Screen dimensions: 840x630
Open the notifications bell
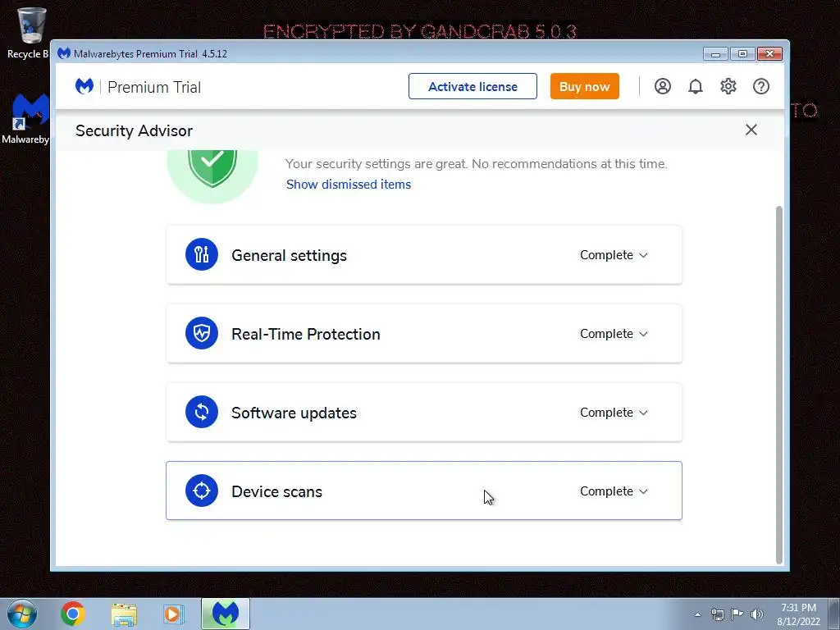[x=696, y=86]
